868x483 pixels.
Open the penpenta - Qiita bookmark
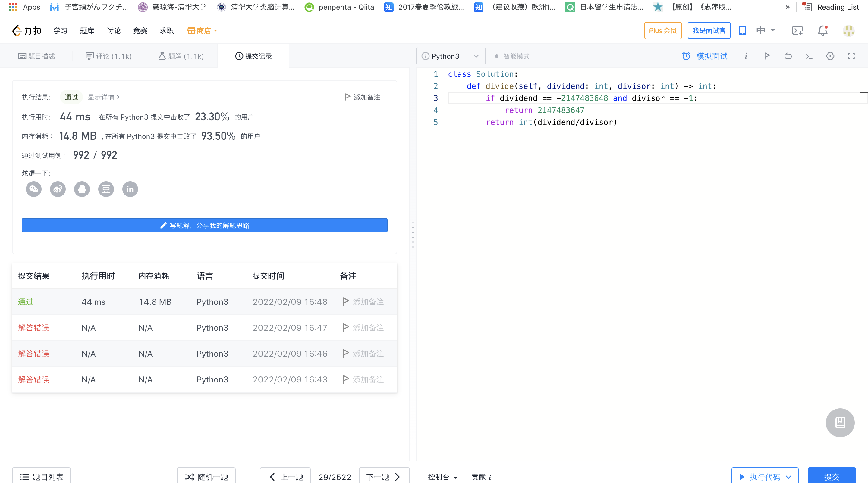[x=339, y=7]
